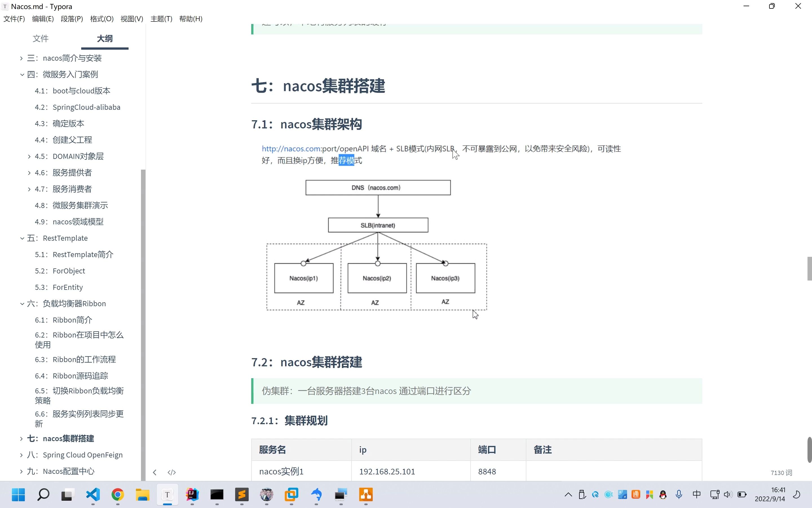Jump to 6.1：Ribbon简介 heading
The height and width of the screenshot is (508, 812).
click(x=63, y=320)
